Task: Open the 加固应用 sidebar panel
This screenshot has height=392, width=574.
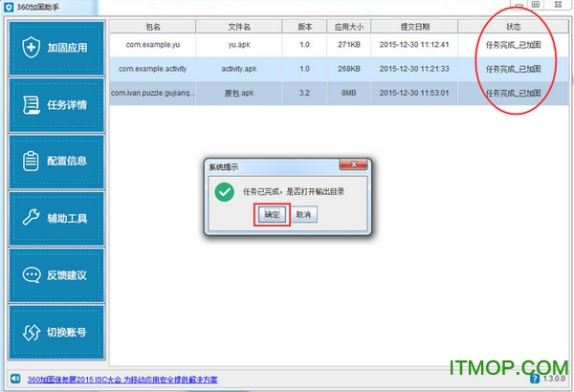Action: pyautogui.click(x=56, y=48)
